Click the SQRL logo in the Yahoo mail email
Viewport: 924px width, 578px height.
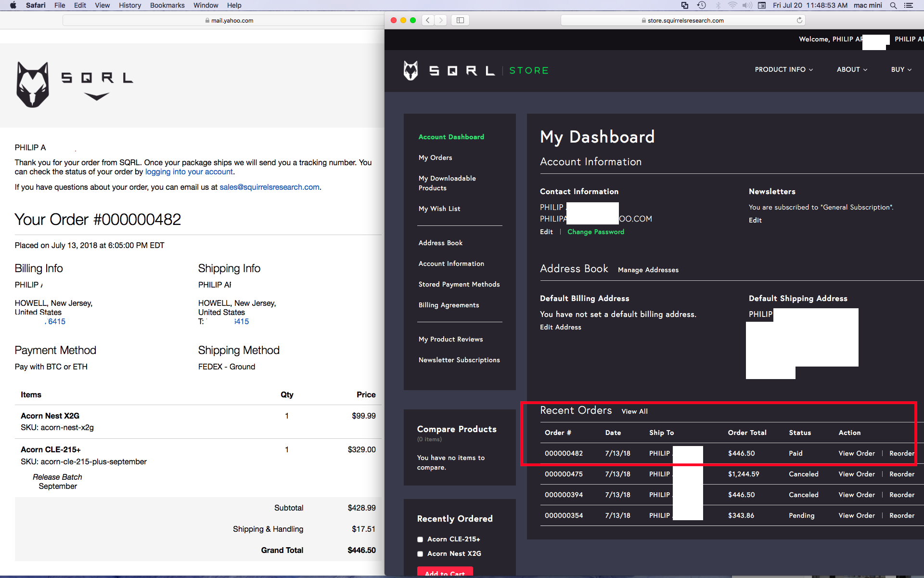pyautogui.click(x=75, y=84)
